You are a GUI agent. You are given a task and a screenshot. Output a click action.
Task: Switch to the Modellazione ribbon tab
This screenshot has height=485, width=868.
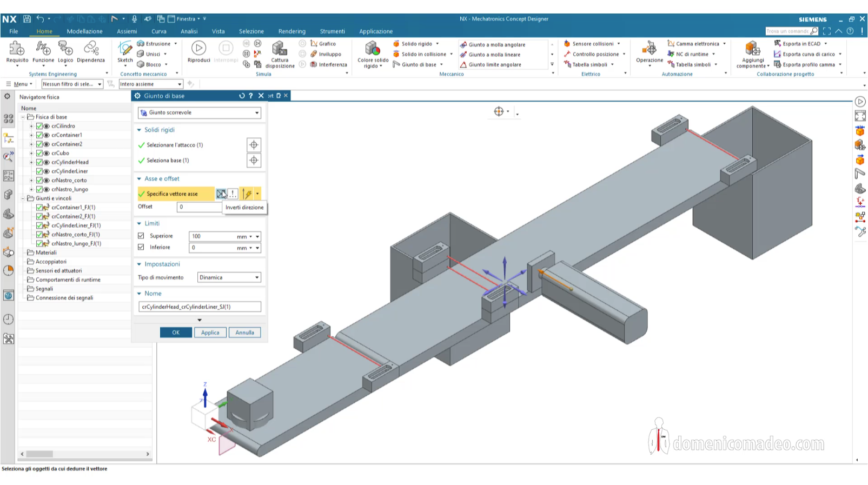(x=84, y=31)
